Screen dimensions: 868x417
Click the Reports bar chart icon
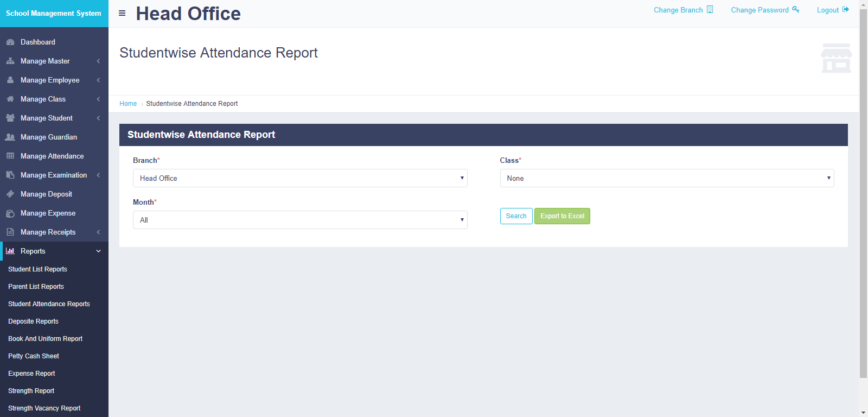click(10, 251)
